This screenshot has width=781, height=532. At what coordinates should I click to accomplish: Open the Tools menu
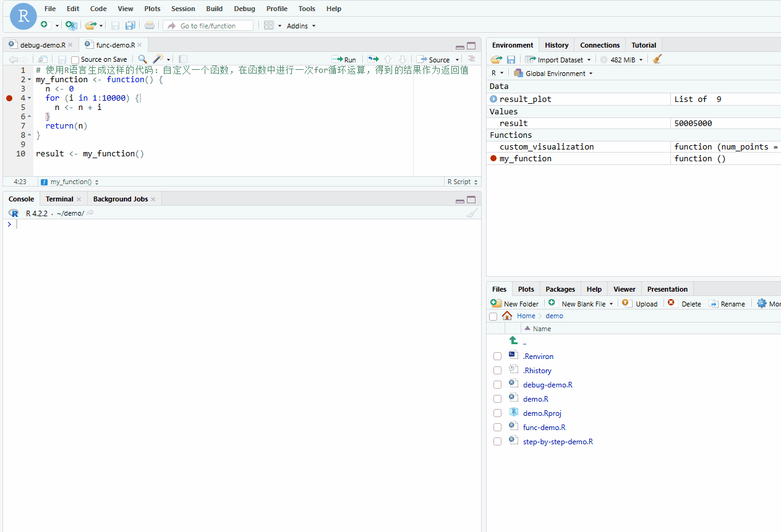(x=307, y=9)
